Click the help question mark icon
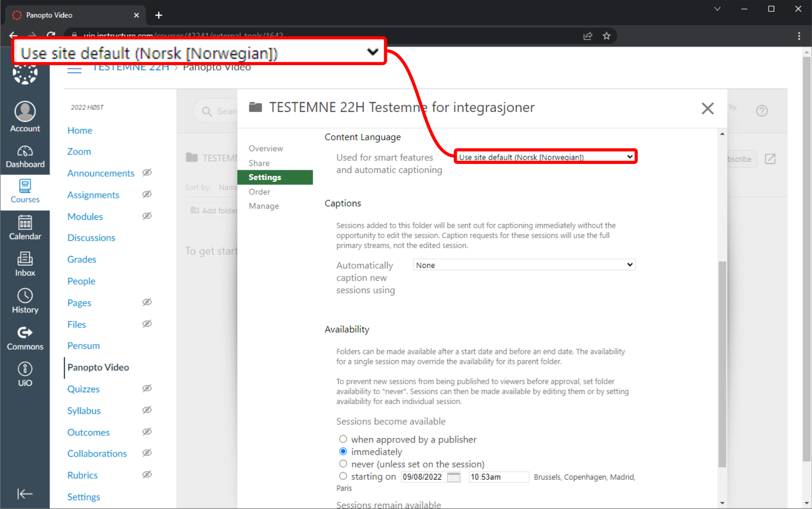The height and width of the screenshot is (509, 812). coord(761,111)
